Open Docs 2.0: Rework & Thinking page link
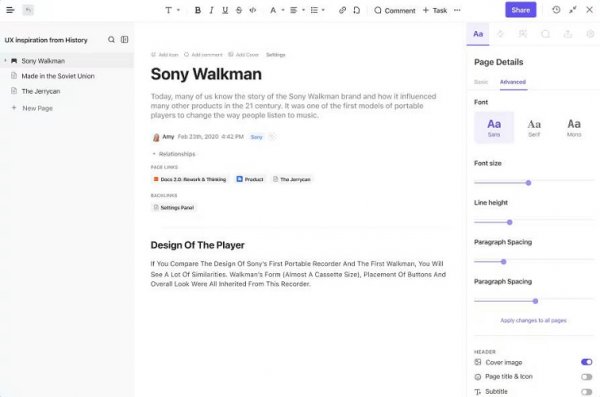600x397 pixels. 190,179
